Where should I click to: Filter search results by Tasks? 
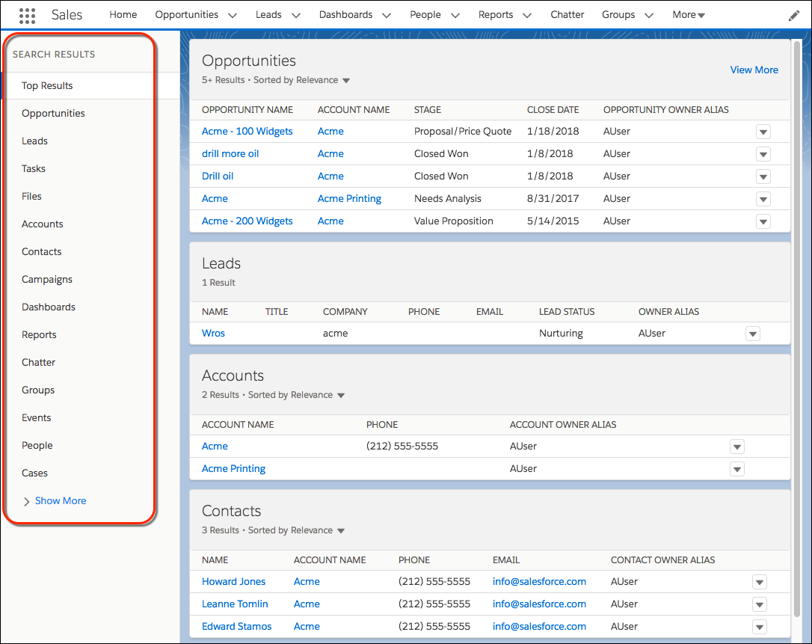(x=34, y=169)
